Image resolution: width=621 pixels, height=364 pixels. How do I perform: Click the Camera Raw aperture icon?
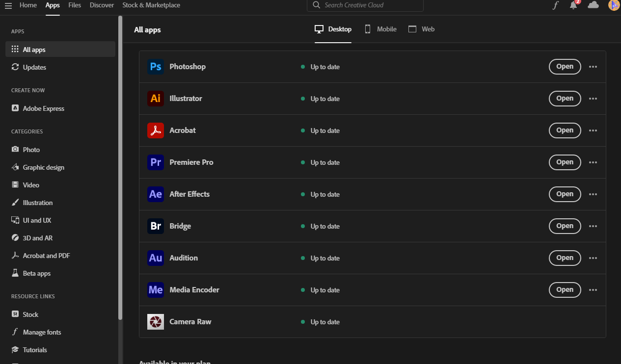click(x=155, y=322)
